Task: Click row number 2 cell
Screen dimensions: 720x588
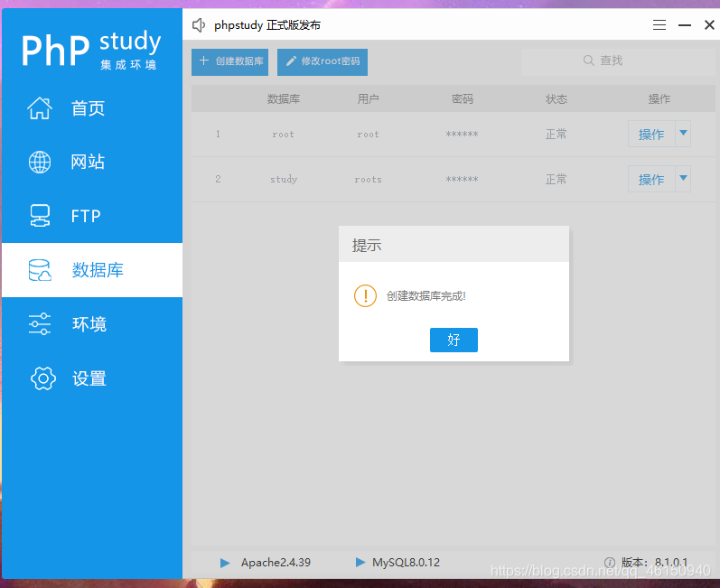Action: pos(218,179)
